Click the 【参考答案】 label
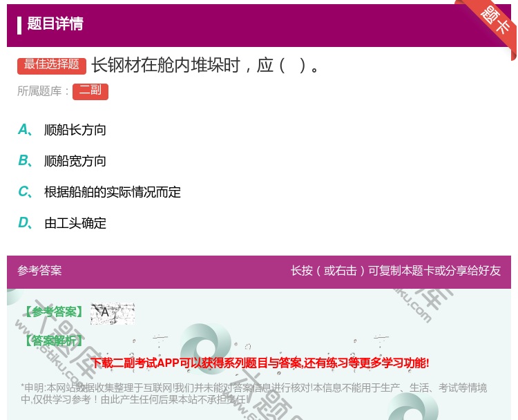Viewport: 518px width, 420px height. [55, 312]
